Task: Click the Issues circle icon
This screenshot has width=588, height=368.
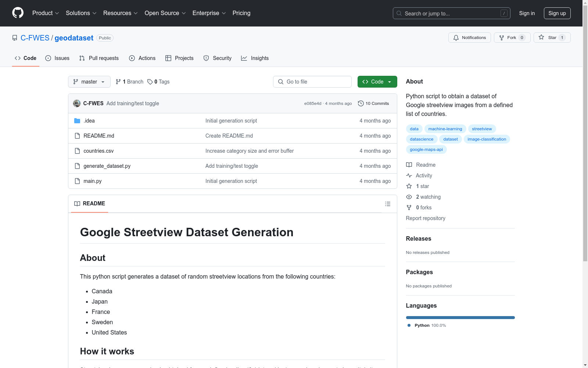Action: (48, 58)
